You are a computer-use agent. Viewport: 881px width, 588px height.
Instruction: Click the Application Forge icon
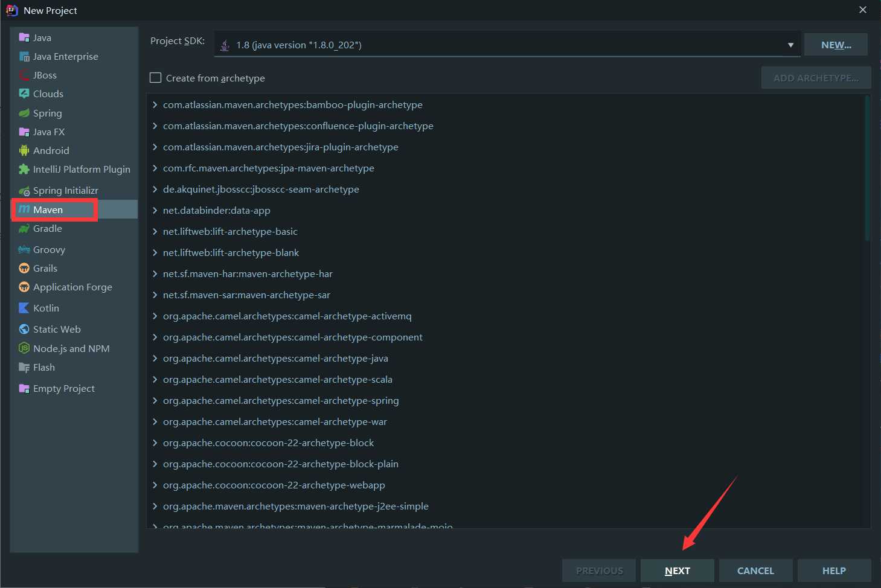(24, 287)
